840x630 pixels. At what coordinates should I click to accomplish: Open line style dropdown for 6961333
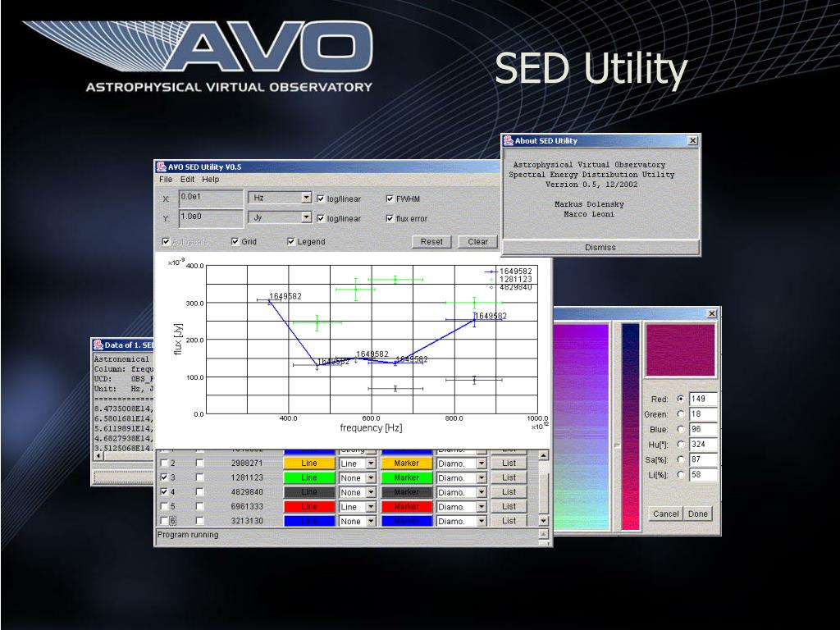[x=371, y=507]
